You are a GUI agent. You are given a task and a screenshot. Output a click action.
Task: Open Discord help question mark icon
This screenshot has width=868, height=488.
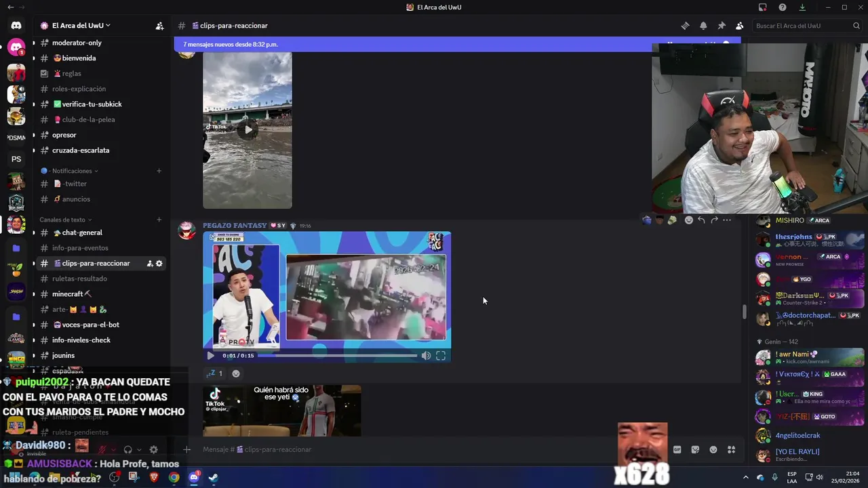(783, 7)
